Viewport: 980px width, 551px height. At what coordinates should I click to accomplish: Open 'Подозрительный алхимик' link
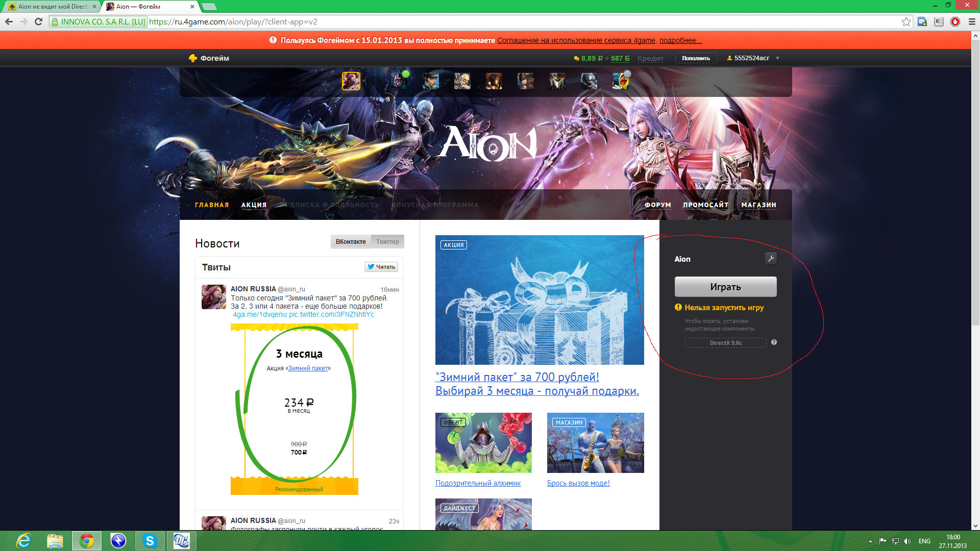click(x=478, y=483)
